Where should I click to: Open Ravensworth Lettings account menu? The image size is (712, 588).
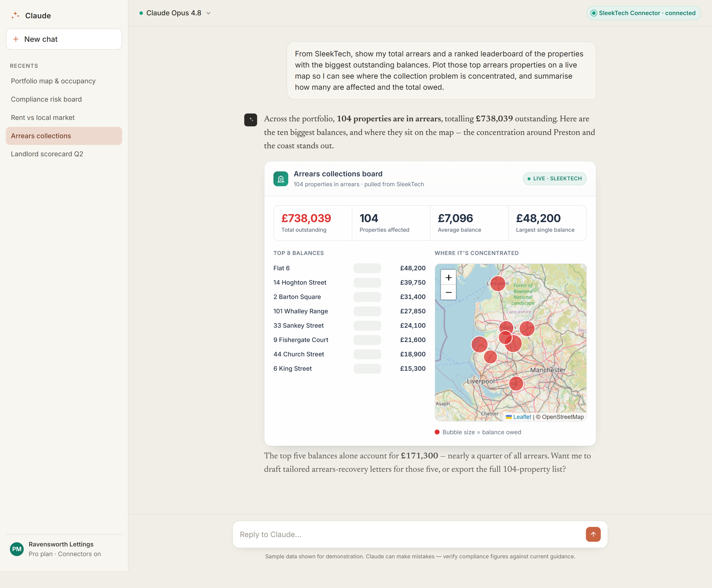[64, 549]
